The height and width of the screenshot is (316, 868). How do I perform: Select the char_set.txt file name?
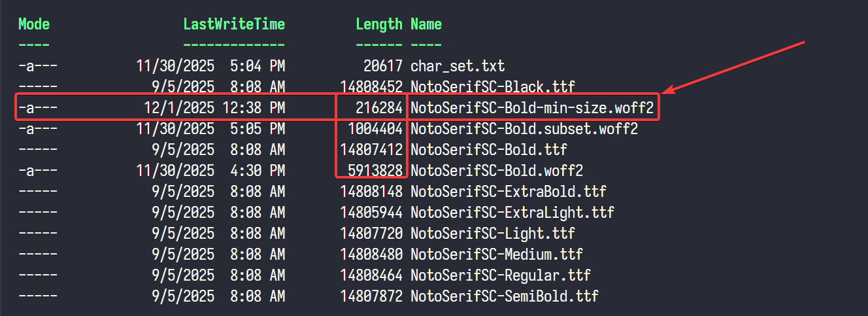(x=458, y=66)
